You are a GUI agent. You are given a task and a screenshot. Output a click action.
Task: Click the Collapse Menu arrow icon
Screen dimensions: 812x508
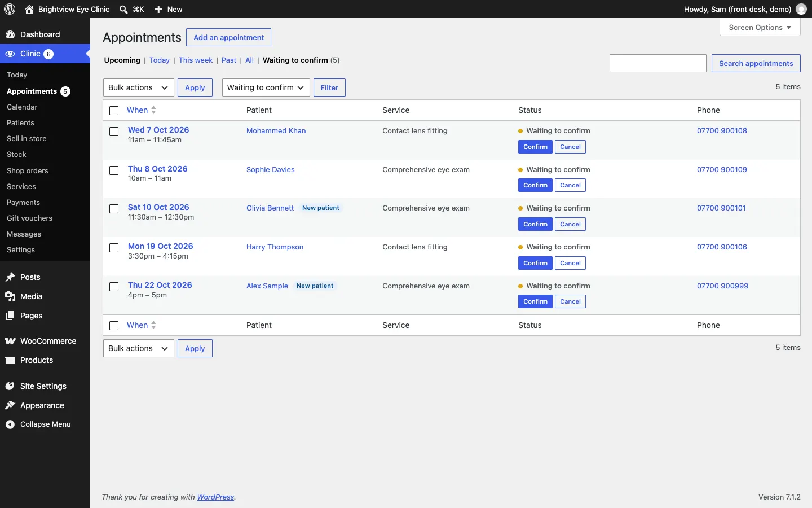[10, 424]
